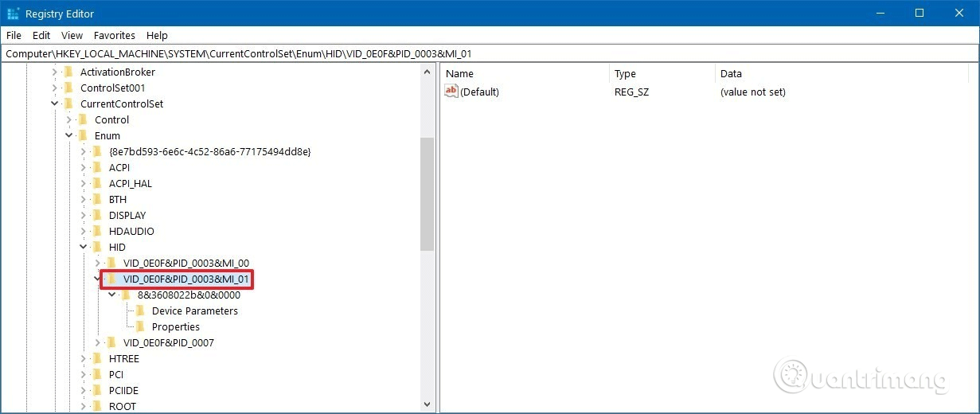Select the HTREE folder icon
Viewport: 980px width, 414px height.
click(x=98, y=358)
